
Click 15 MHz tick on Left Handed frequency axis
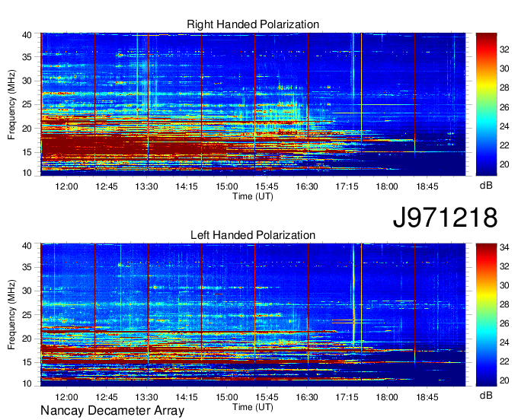(27, 363)
